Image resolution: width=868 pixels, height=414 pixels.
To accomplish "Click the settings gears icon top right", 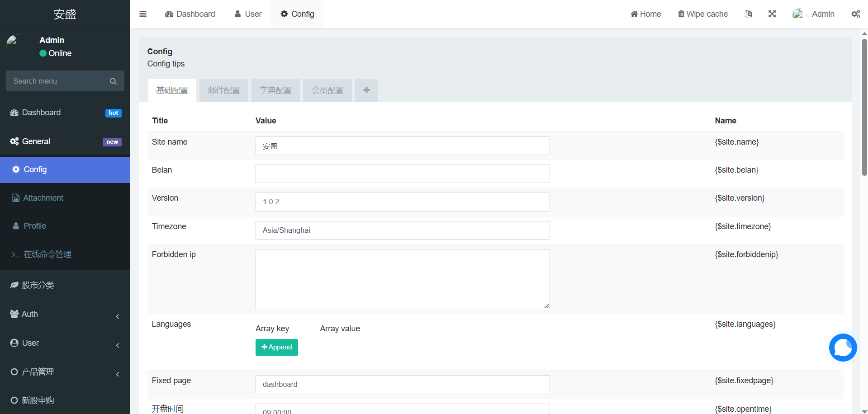I will coord(855,14).
